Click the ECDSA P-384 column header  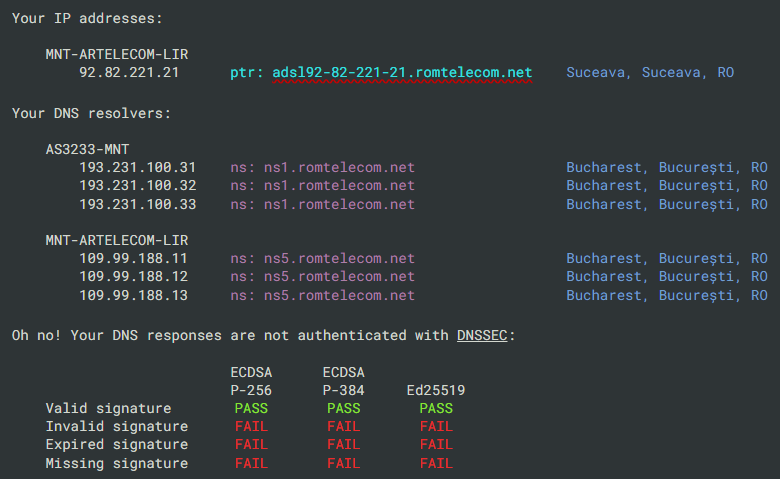pyautogui.click(x=343, y=381)
